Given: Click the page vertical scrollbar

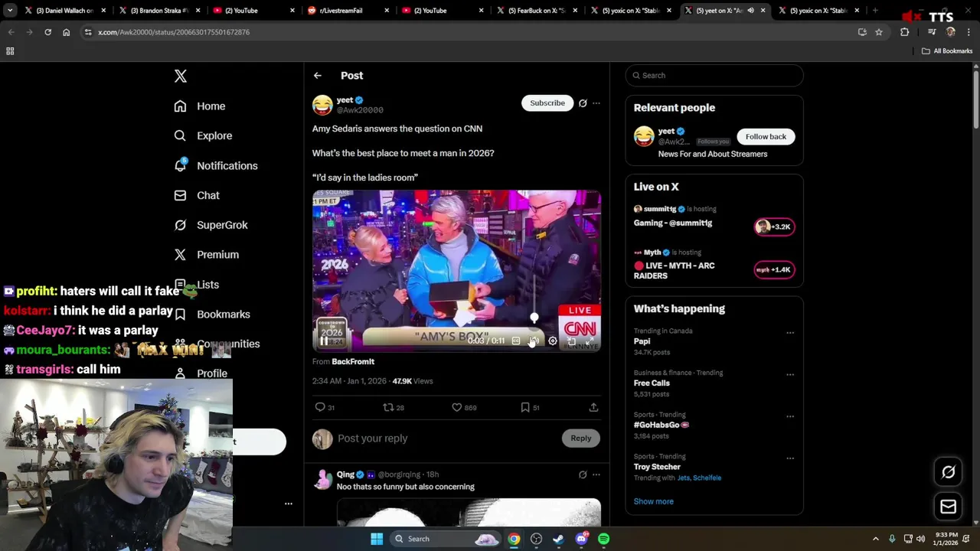Looking at the screenshot, I should tap(976, 99).
